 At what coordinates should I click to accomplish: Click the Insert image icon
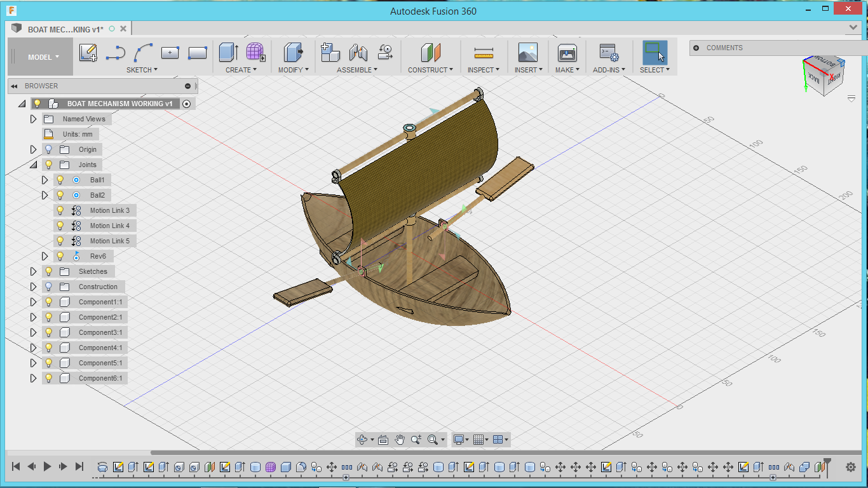pyautogui.click(x=527, y=53)
